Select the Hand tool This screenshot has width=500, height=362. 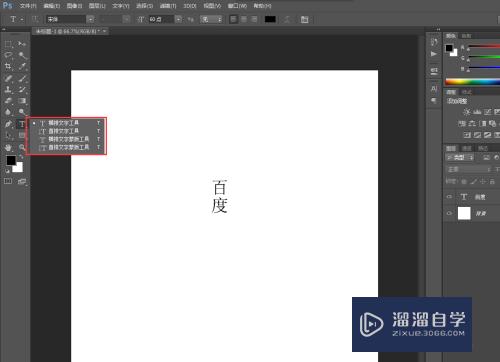pos(8,147)
